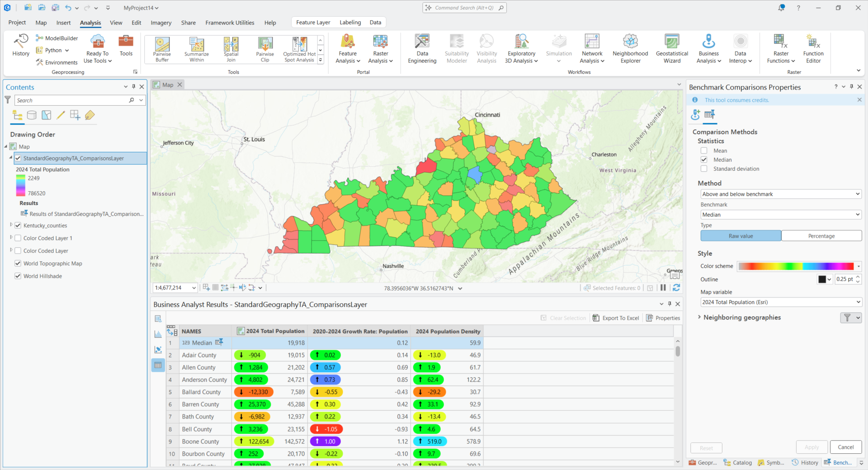Open the Imagery menu tab
The width and height of the screenshot is (868, 470).
pos(161,23)
